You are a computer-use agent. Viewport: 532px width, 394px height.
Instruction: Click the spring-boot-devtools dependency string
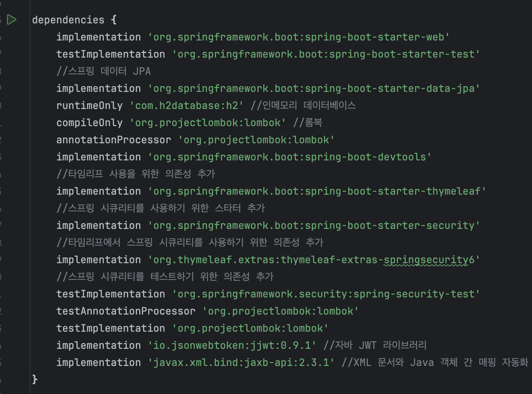tap(290, 157)
